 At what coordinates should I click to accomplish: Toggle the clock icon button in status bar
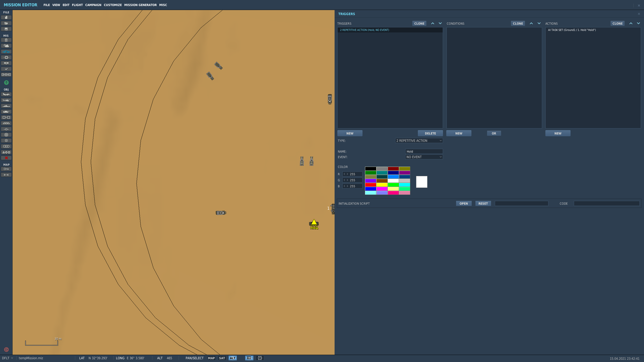pyautogui.click(x=260, y=358)
